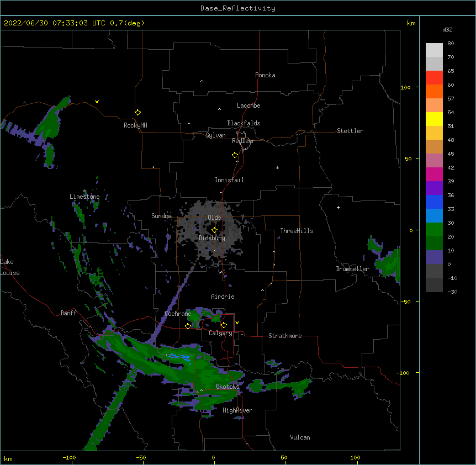Click the Olds town label
The width and height of the screenshot is (476, 465).
(214, 218)
